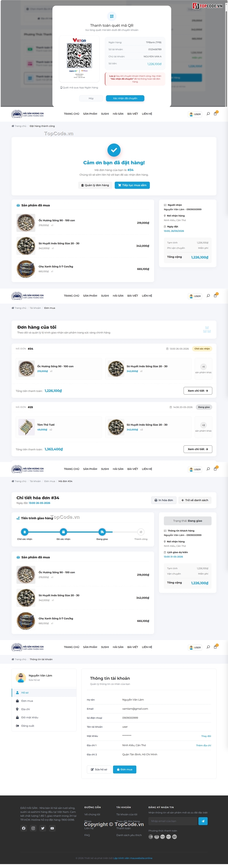The image size is (228, 868).
Task: Focus newsletter 'Nhập email của bạn' input field
Action: pos(173,821)
